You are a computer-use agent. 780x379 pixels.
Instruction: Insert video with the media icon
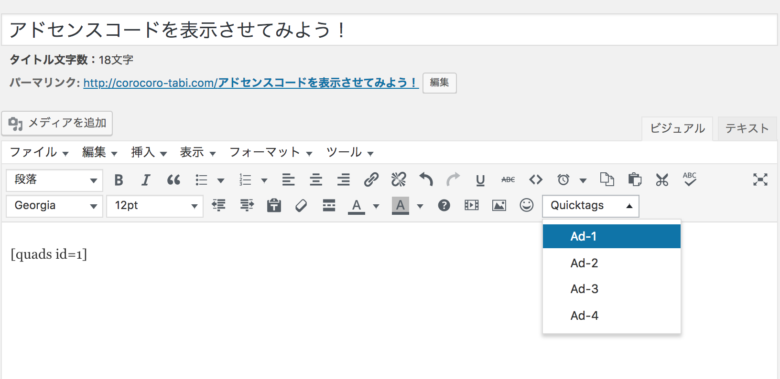[x=471, y=205]
